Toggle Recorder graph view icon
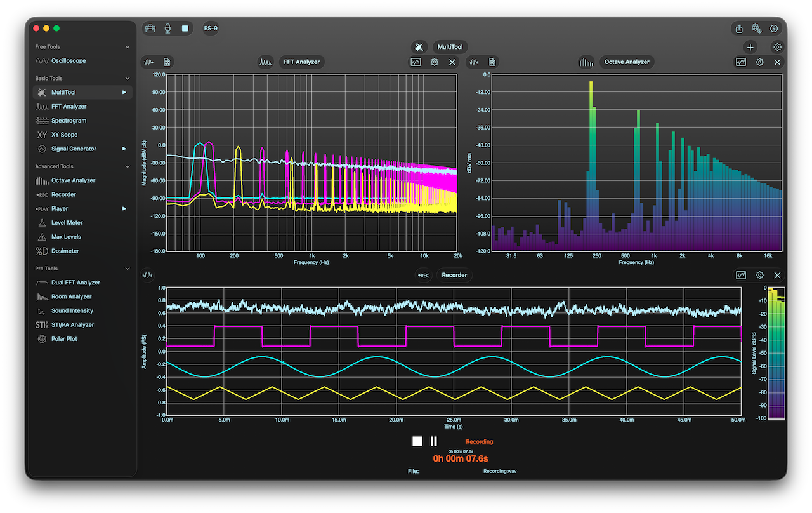Viewport: 812px width, 513px height. pos(741,276)
